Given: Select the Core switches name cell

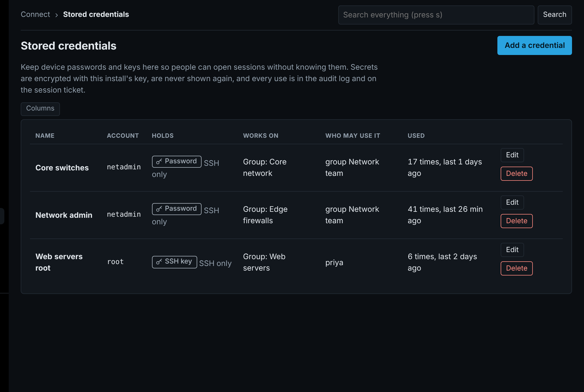Looking at the screenshot, I should coord(62,168).
